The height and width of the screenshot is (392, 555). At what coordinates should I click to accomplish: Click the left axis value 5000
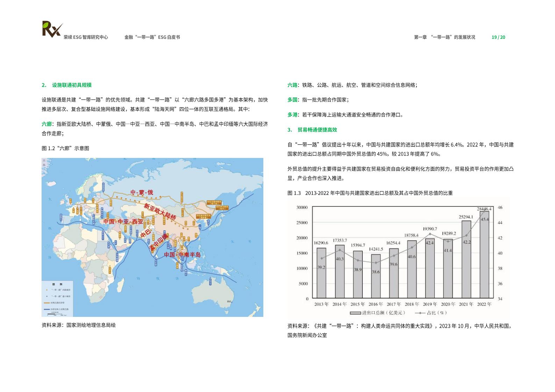[304, 284]
